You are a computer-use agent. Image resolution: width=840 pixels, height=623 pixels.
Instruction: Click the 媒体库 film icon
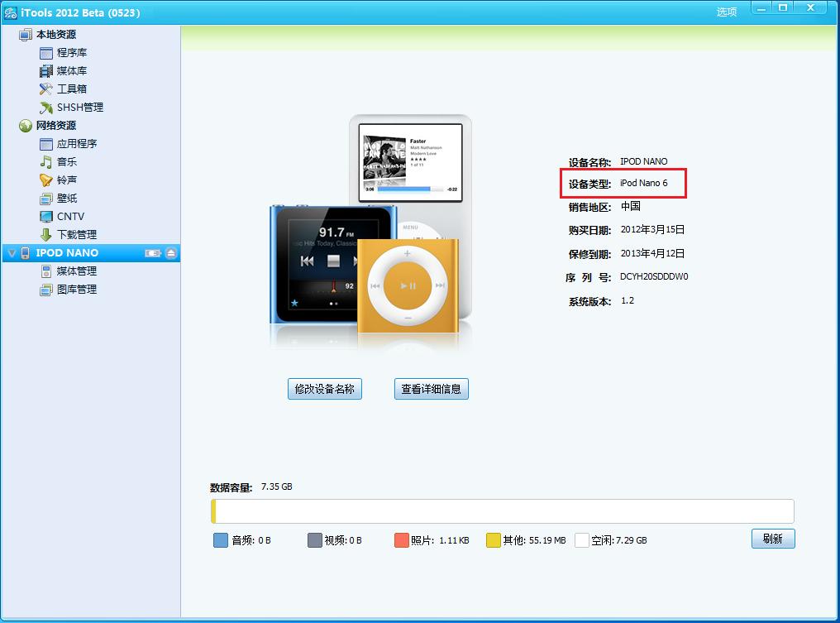[46, 71]
